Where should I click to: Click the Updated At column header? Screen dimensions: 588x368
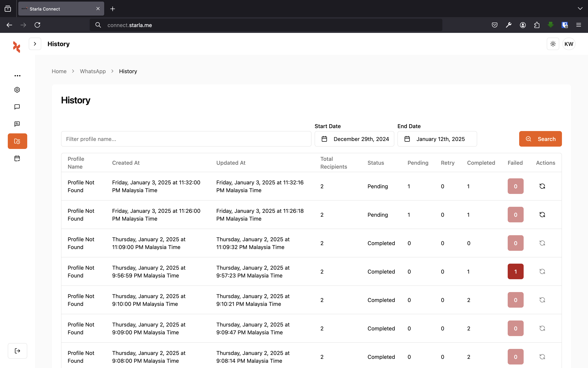(231, 163)
